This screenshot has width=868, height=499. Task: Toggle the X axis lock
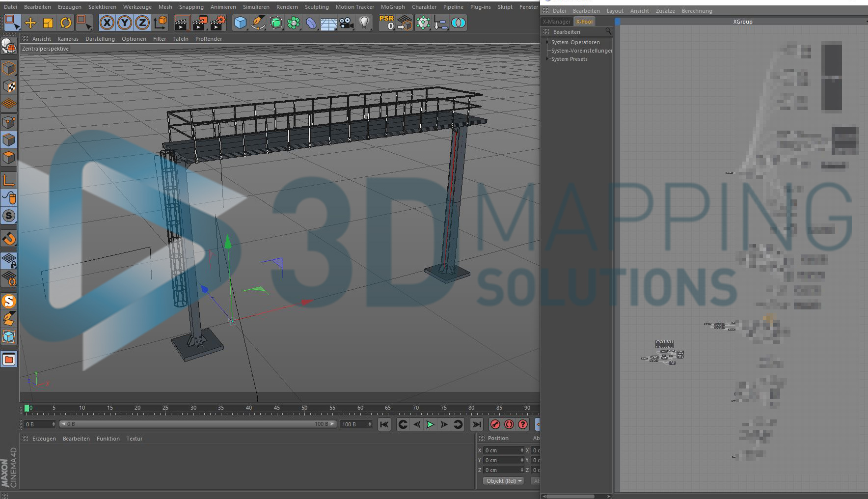(107, 23)
